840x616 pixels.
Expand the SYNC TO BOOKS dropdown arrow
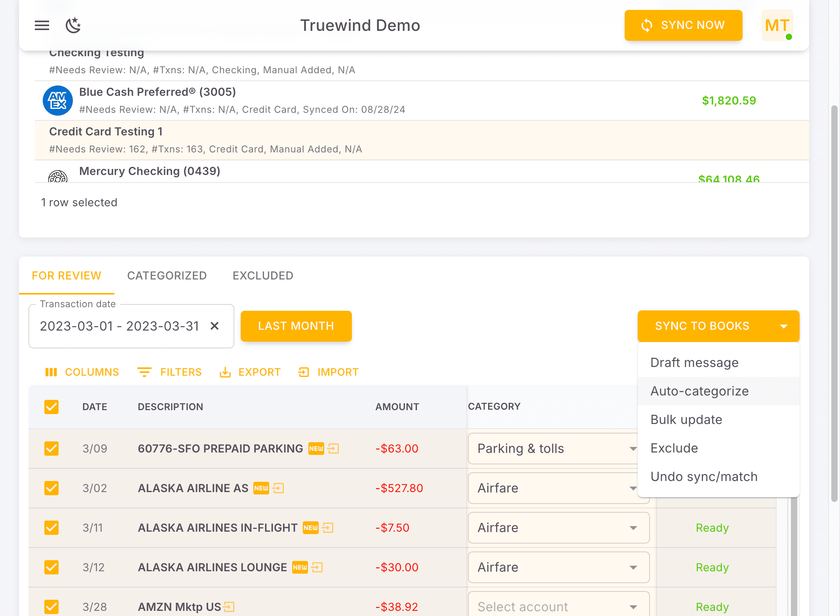click(x=783, y=326)
